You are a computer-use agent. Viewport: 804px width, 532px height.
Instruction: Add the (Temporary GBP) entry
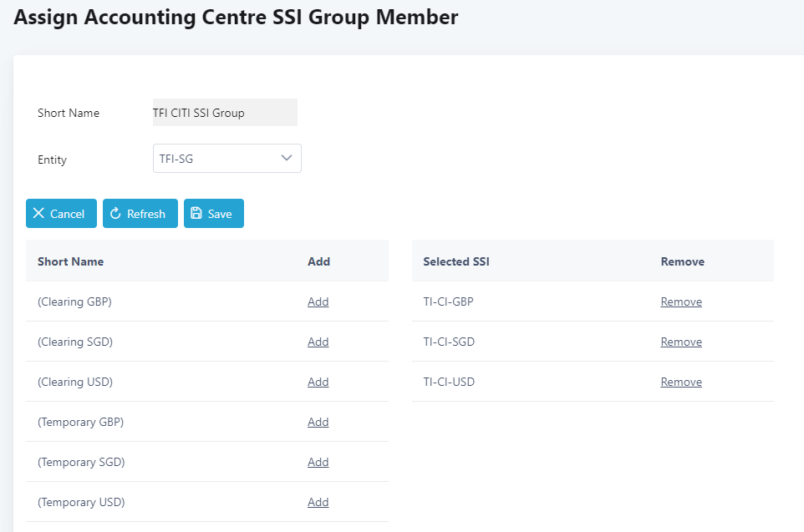click(318, 422)
